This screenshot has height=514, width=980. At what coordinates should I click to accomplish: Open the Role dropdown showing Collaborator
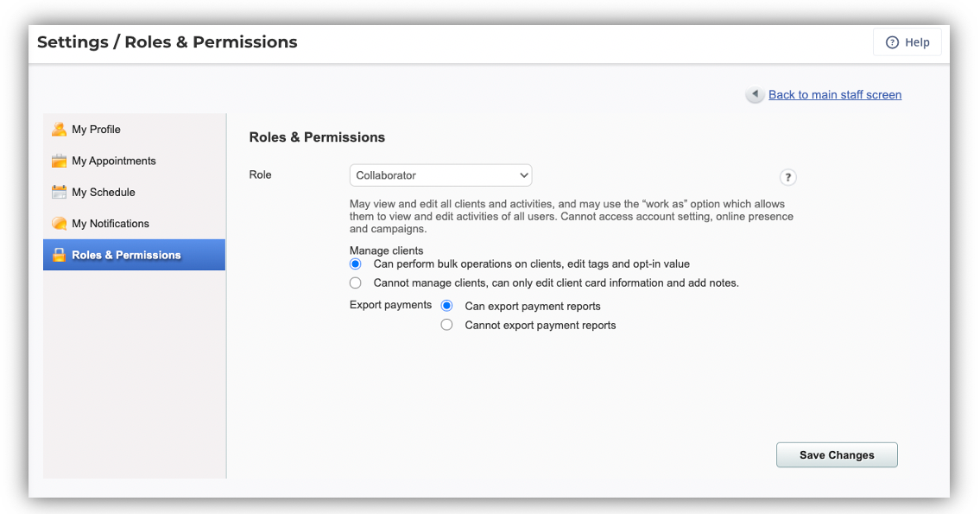(x=440, y=175)
